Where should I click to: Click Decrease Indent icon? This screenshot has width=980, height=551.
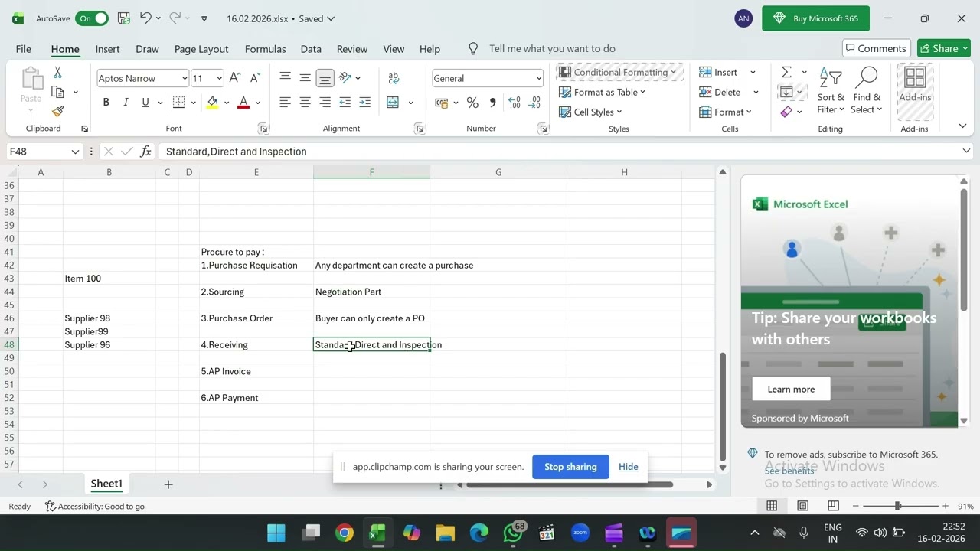click(345, 102)
